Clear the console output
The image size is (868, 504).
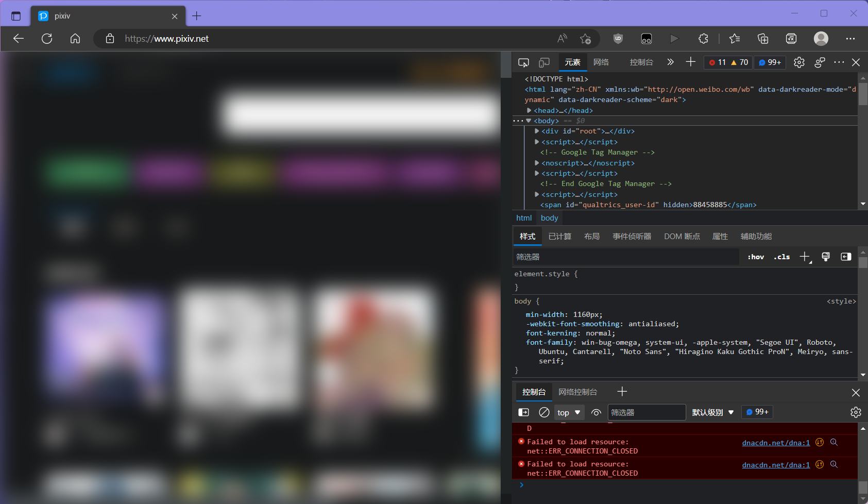click(x=544, y=412)
